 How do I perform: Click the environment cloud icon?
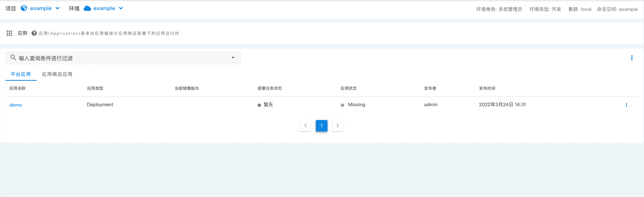[87, 8]
